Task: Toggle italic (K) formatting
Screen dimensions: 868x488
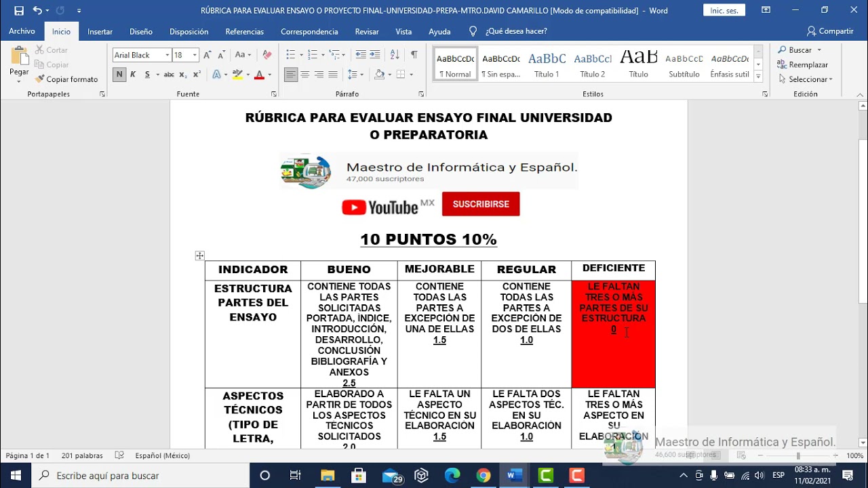Action: pyautogui.click(x=133, y=75)
